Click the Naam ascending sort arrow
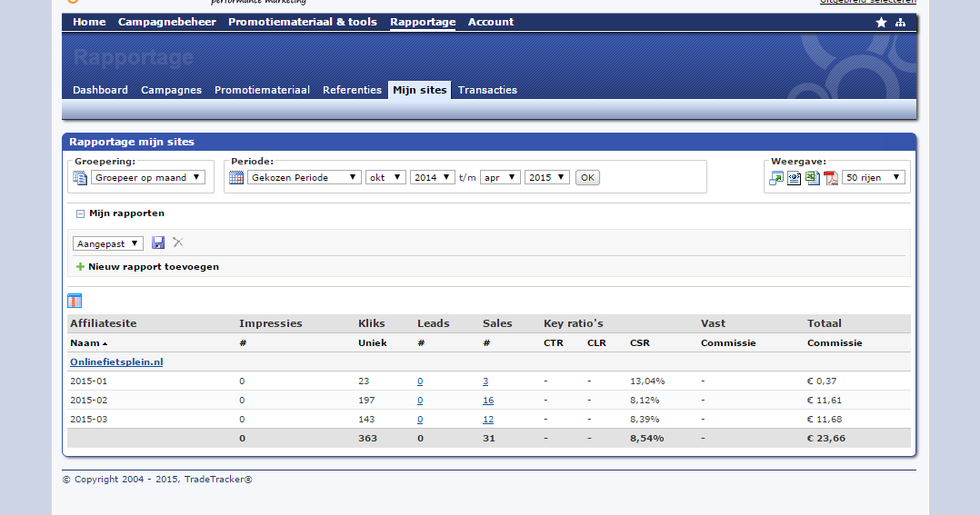Viewport: 980px width, 515px height. [105, 344]
